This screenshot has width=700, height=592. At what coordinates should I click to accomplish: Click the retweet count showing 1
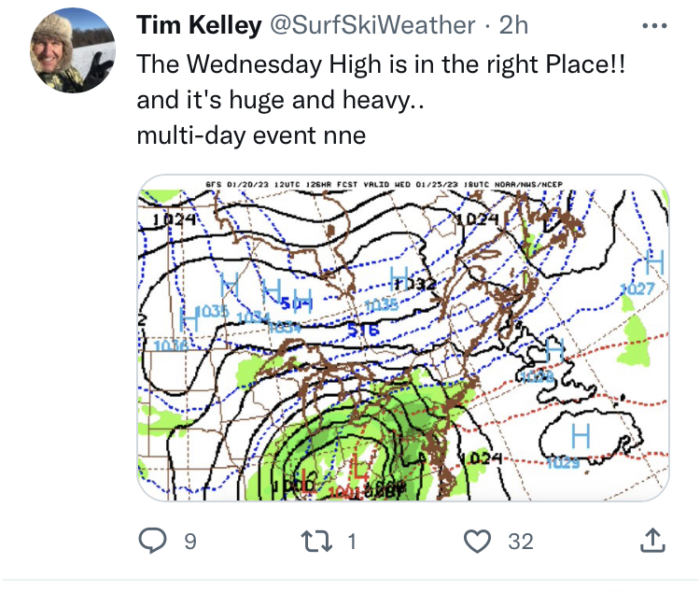pyautogui.click(x=352, y=541)
